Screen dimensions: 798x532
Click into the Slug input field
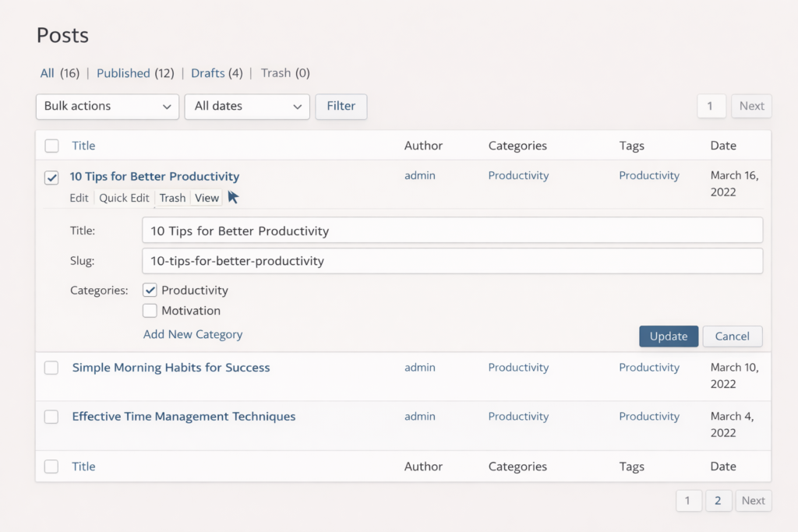[x=452, y=261]
